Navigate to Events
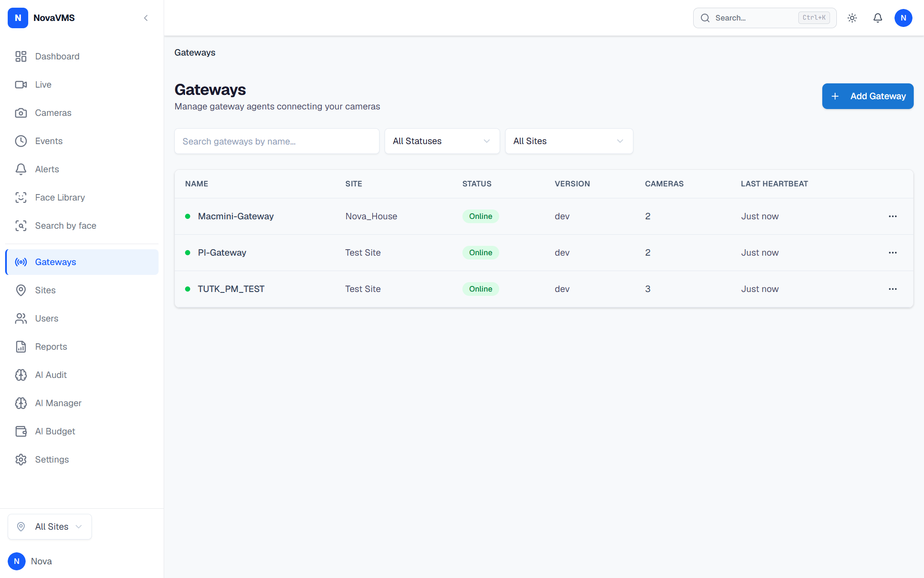 (82, 141)
